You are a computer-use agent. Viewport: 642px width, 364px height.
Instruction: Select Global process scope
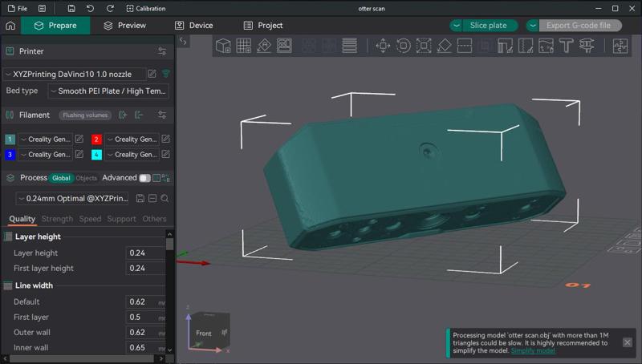pos(61,178)
